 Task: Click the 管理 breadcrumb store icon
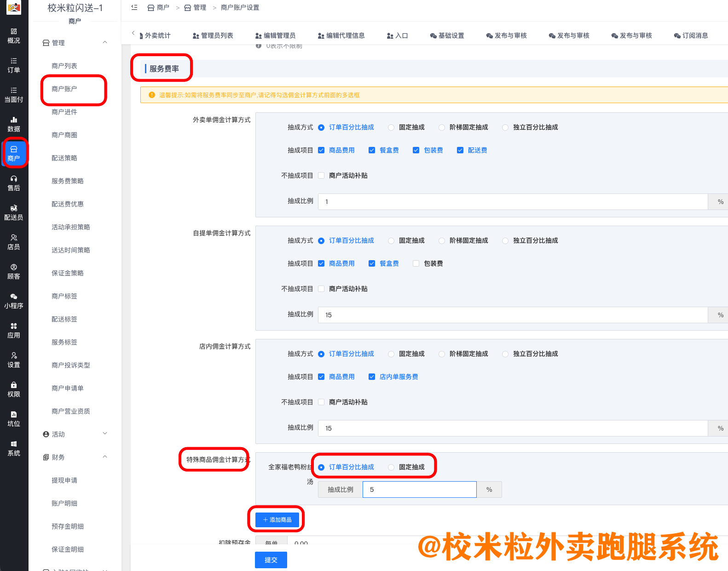coord(188,8)
